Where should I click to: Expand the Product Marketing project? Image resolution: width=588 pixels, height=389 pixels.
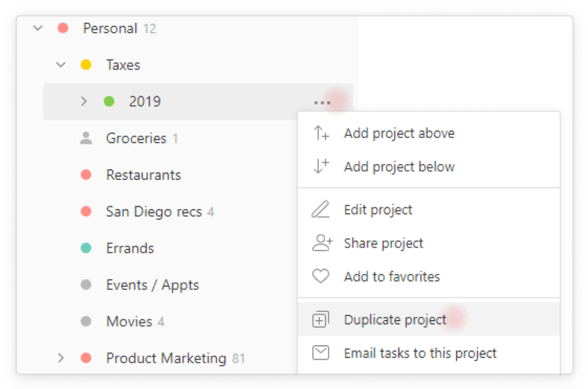[x=61, y=358]
